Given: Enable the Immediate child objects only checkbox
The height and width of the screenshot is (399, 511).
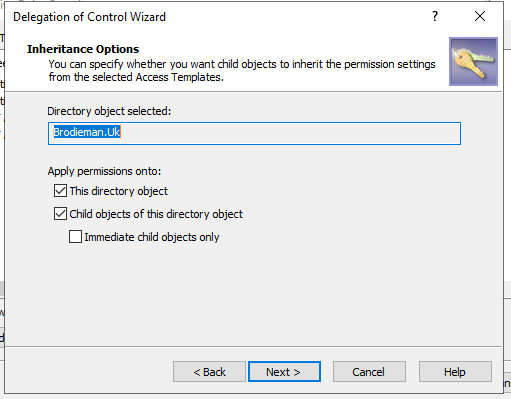Looking at the screenshot, I should [75, 237].
